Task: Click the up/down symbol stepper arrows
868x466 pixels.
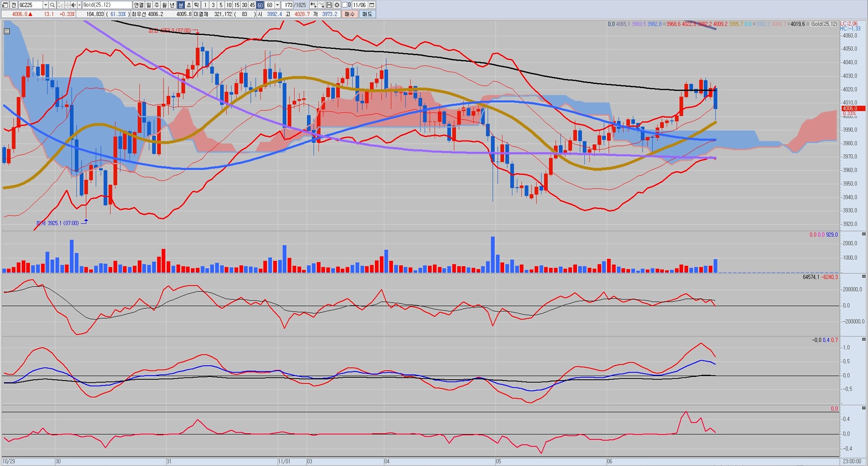Action: (67, 5)
